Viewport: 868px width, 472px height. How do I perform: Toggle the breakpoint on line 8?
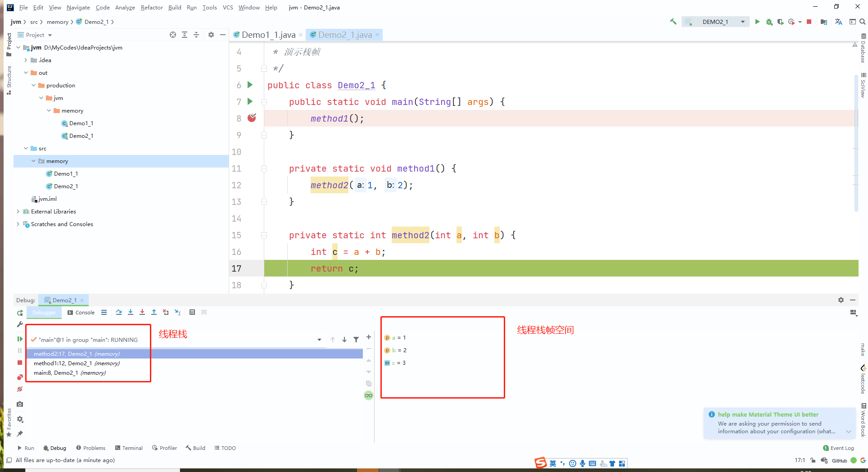pyautogui.click(x=252, y=118)
